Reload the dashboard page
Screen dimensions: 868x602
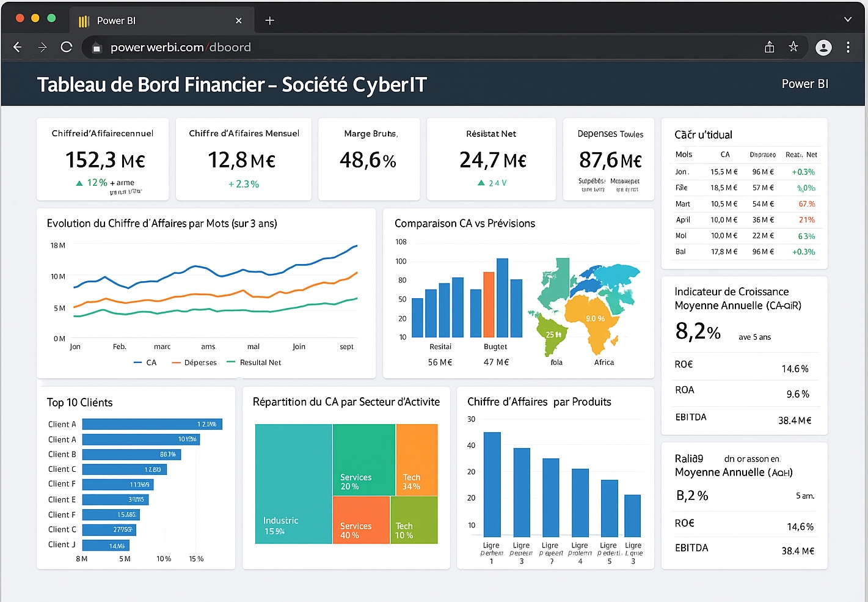click(x=66, y=47)
